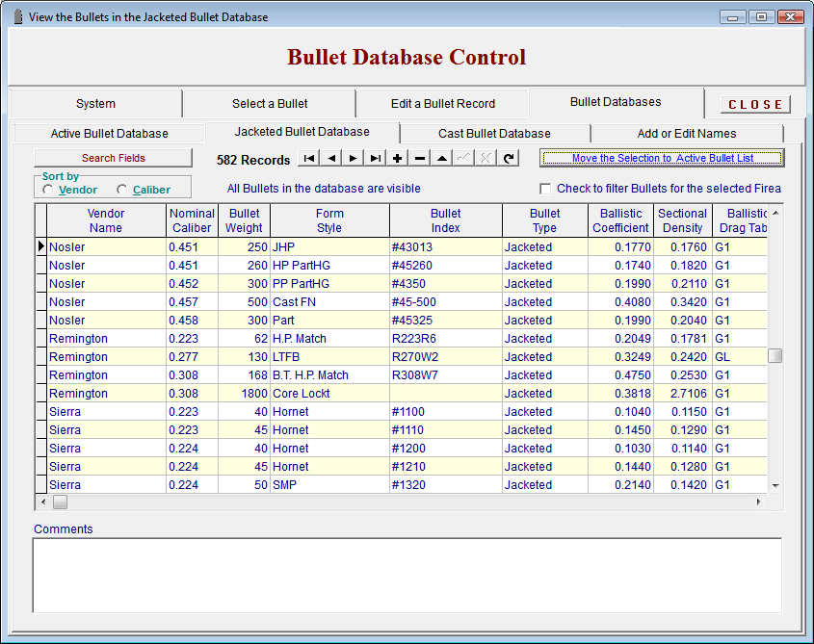This screenshot has width=814, height=644.
Task: Click the GL drag table cell
Action: click(740, 357)
